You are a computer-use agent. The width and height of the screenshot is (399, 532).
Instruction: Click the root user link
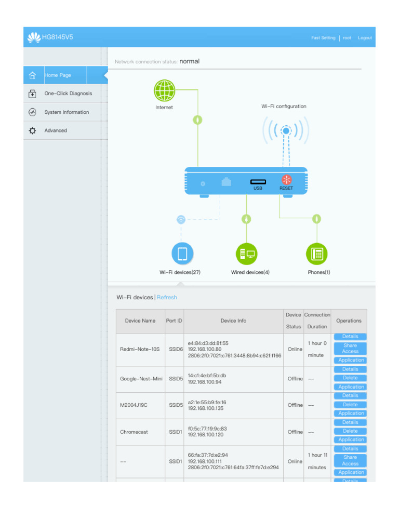click(x=347, y=37)
